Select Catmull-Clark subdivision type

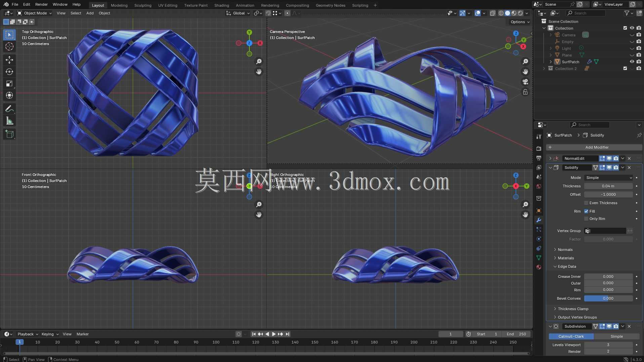point(571,336)
